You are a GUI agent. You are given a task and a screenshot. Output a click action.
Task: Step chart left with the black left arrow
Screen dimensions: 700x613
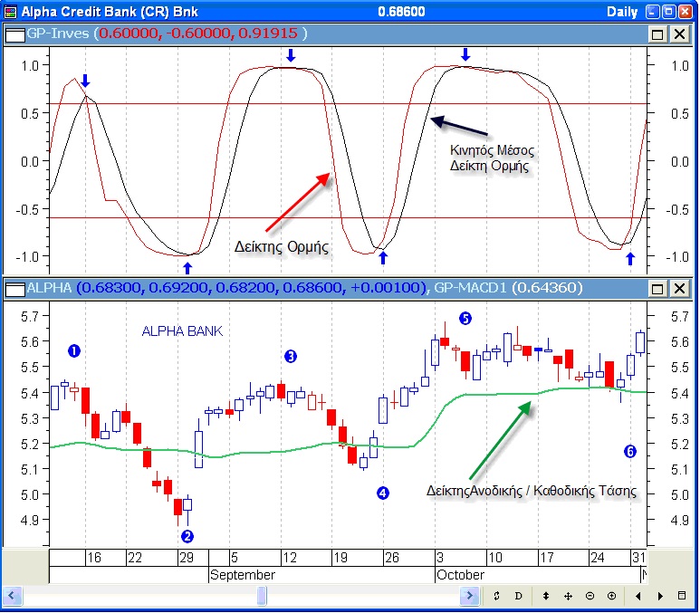point(638,596)
